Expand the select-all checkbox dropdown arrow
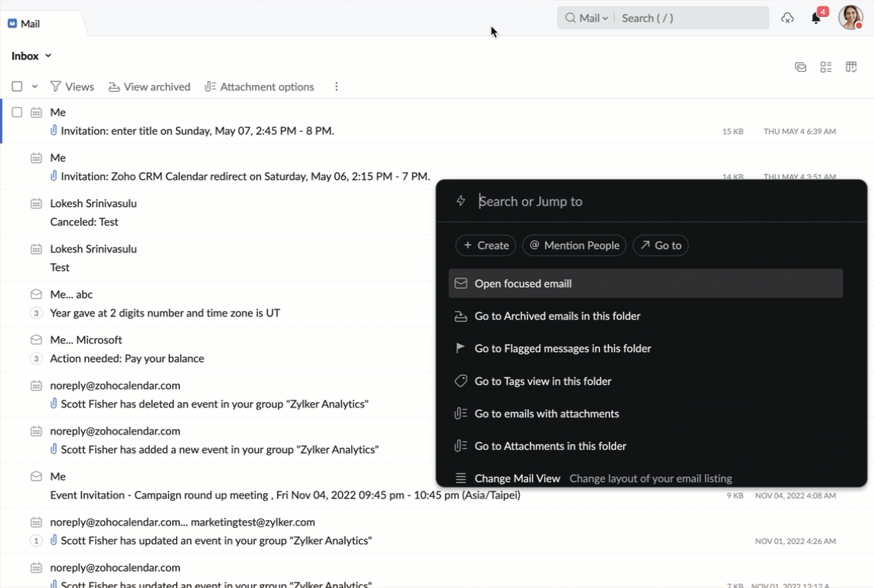The width and height of the screenshot is (874, 588). pos(35,87)
